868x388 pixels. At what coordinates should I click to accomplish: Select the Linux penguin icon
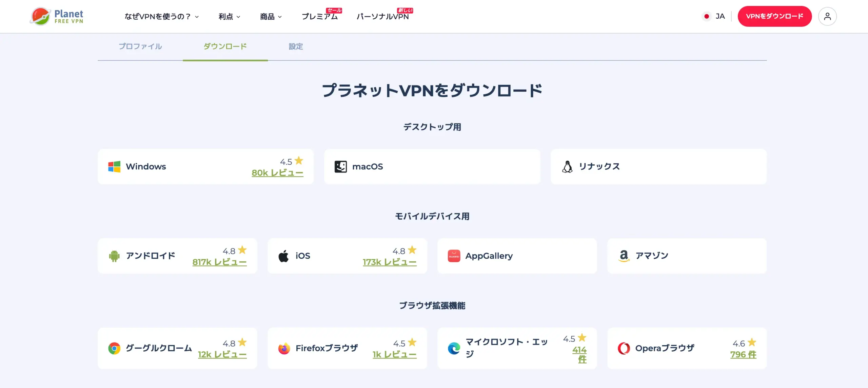[x=568, y=166]
